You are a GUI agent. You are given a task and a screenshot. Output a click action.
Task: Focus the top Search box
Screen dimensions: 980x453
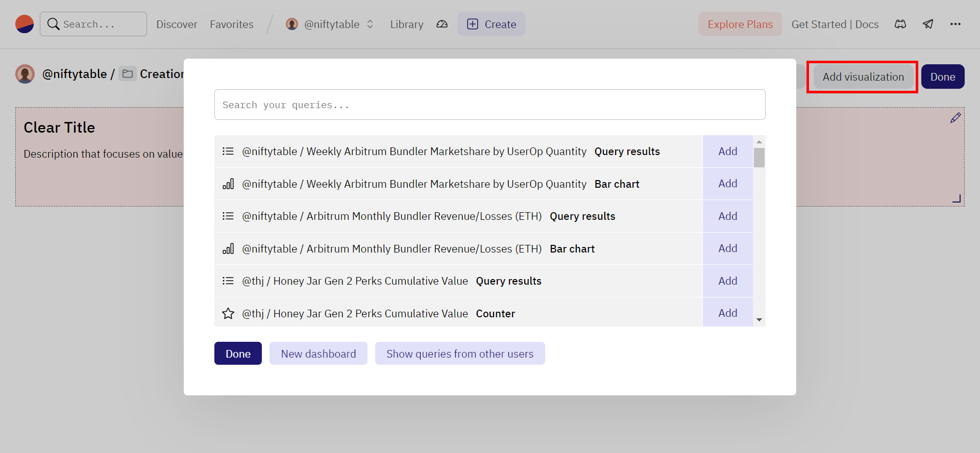coord(93,24)
